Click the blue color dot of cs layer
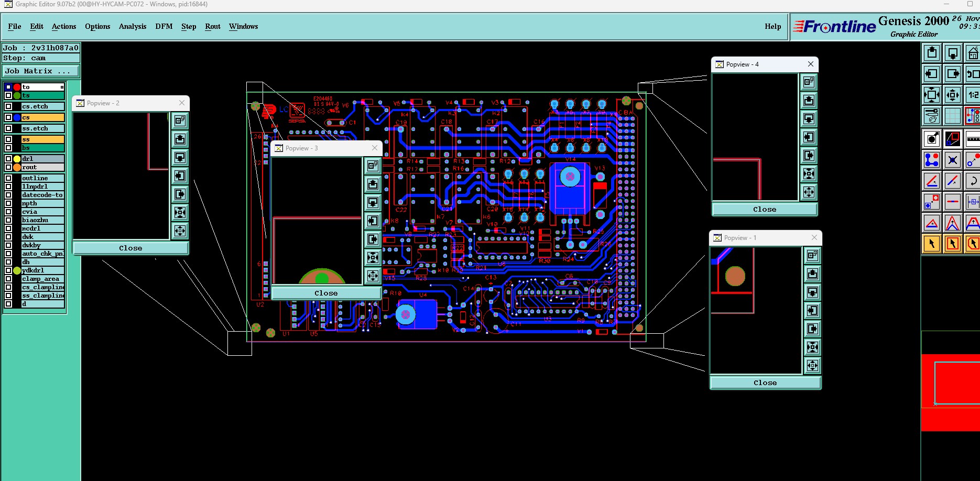This screenshot has width=980, height=481. [x=17, y=117]
